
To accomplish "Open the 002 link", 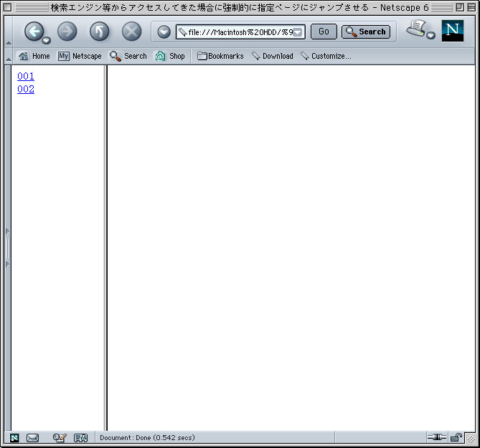I will pos(26,89).
